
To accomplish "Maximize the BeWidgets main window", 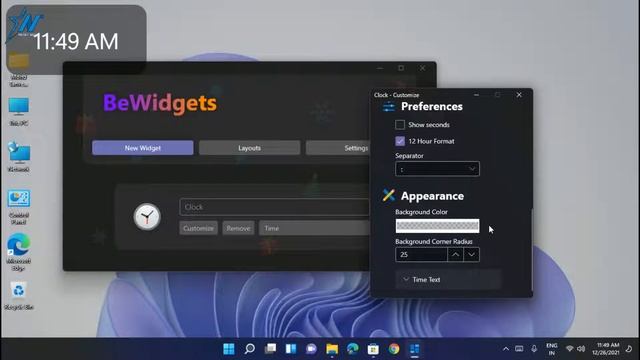I will (401, 68).
